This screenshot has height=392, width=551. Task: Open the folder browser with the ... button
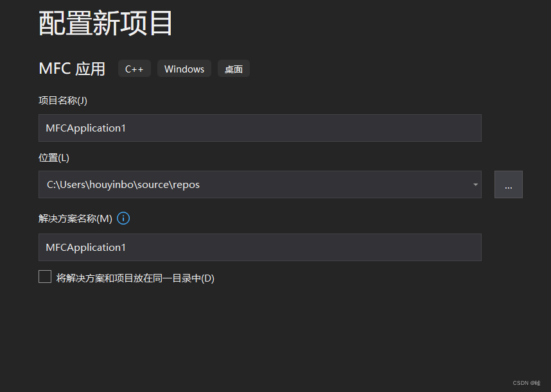point(508,184)
